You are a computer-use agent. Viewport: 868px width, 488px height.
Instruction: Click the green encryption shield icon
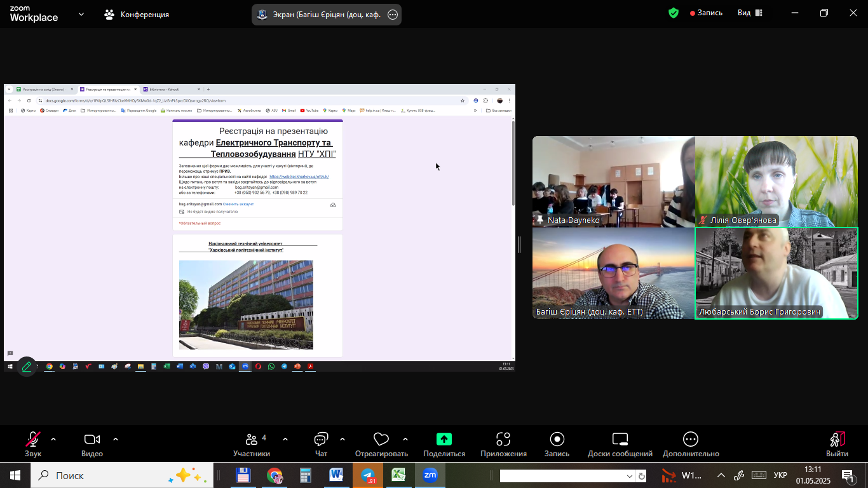click(x=674, y=13)
